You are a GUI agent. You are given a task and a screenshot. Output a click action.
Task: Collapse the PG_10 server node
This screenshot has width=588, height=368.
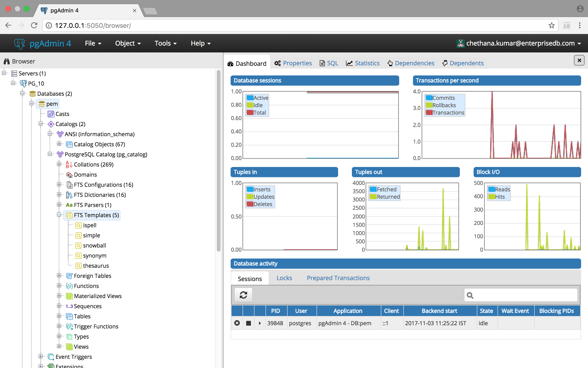(x=13, y=83)
